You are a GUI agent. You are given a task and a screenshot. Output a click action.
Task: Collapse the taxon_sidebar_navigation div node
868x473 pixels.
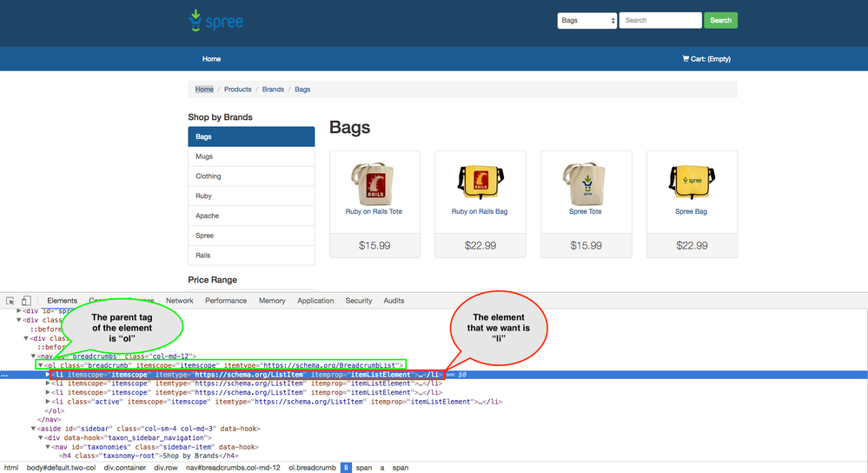pyautogui.click(x=41, y=437)
